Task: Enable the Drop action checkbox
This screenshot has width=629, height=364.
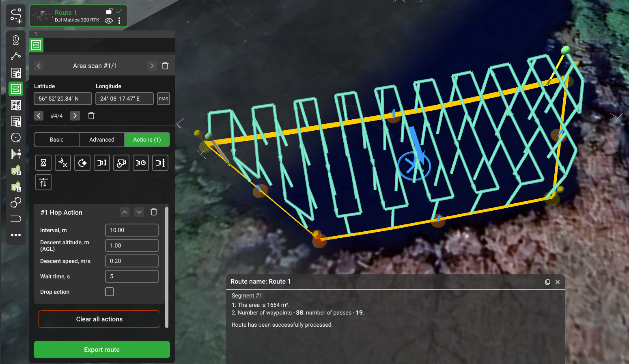Action: click(x=110, y=292)
